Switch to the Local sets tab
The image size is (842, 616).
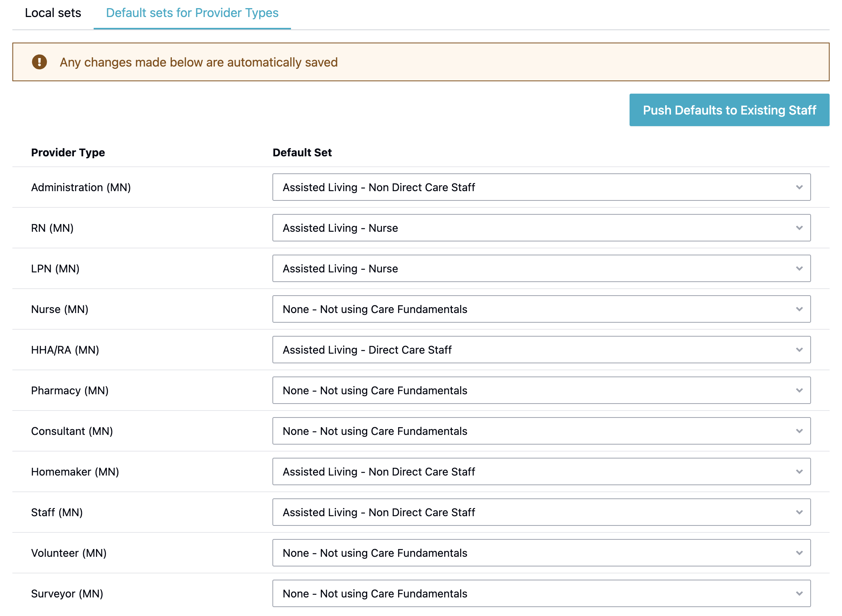[x=53, y=13]
